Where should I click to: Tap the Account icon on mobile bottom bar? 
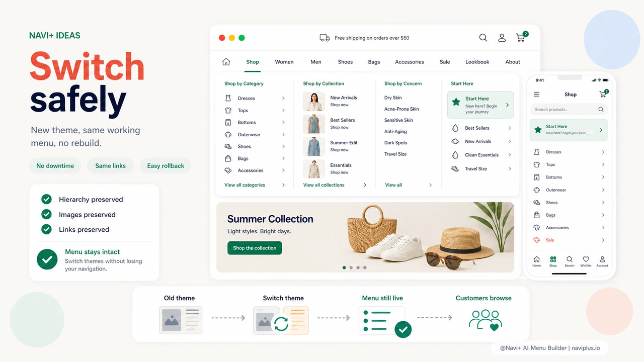point(602,259)
